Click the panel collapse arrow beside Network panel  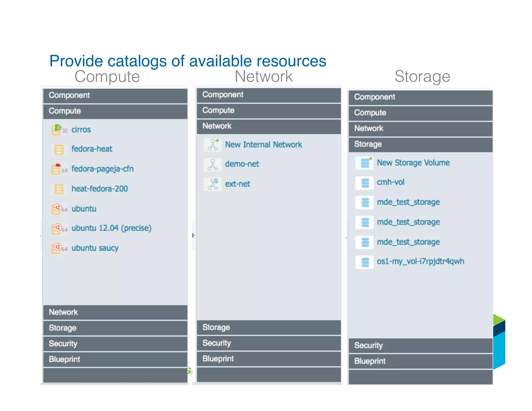[193, 235]
